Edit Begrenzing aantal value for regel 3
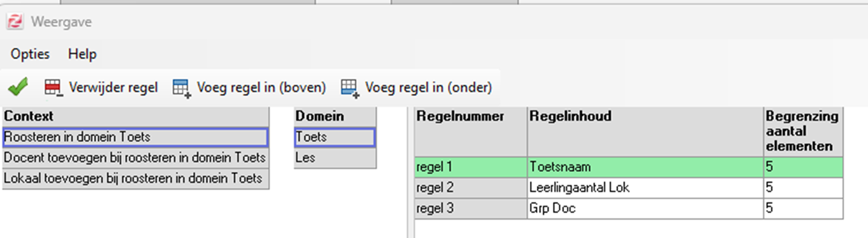The width and height of the screenshot is (868, 238). [802, 208]
